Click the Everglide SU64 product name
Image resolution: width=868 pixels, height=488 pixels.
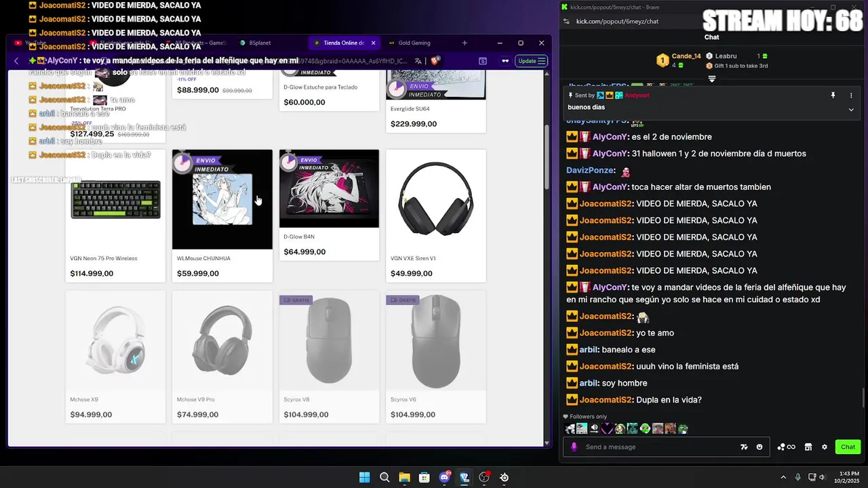(x=410, y=108)
